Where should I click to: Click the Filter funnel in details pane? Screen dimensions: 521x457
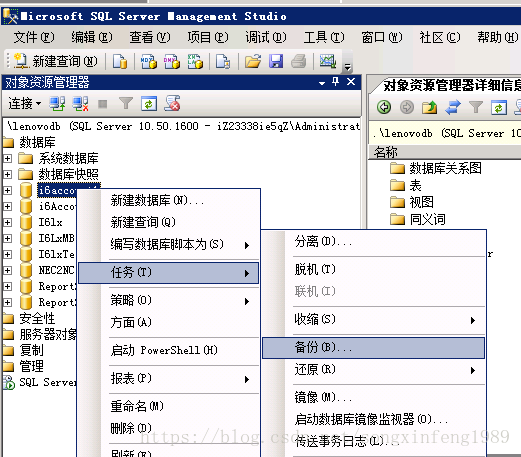pyautogui.click(x=476, y=107)
